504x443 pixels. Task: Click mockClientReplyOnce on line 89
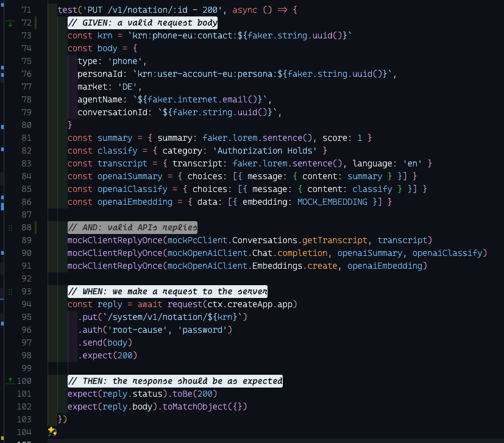[115, 240]
